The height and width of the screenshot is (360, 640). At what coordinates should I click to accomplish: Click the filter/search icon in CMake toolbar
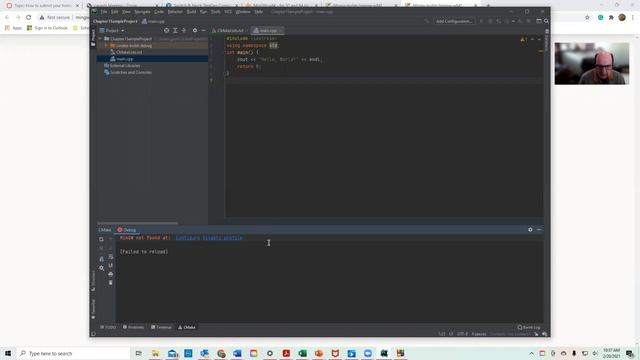(x=101, y=268)
